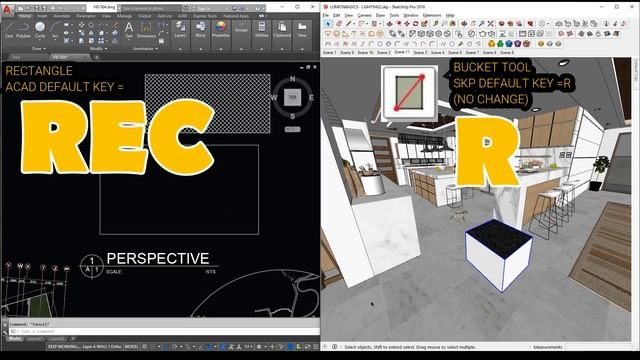Click the AutoCAD customization menu icon in status bar
The image size is (640, 360).
316,347
